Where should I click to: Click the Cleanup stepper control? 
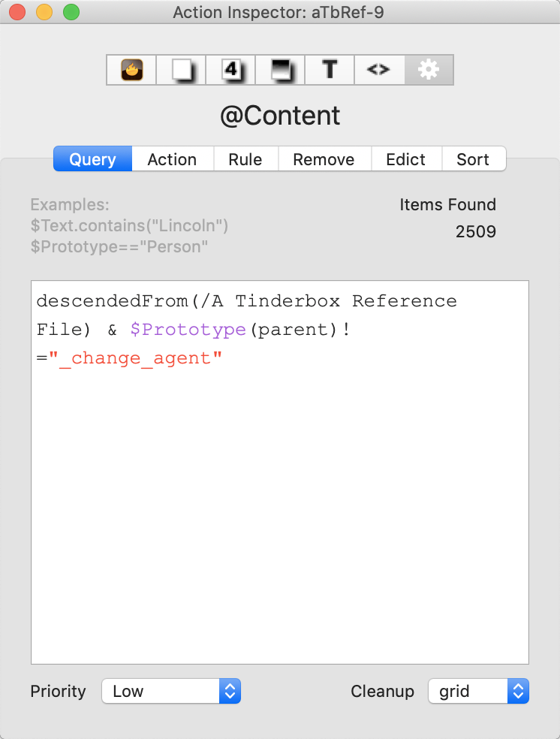(x=518, y=691)
